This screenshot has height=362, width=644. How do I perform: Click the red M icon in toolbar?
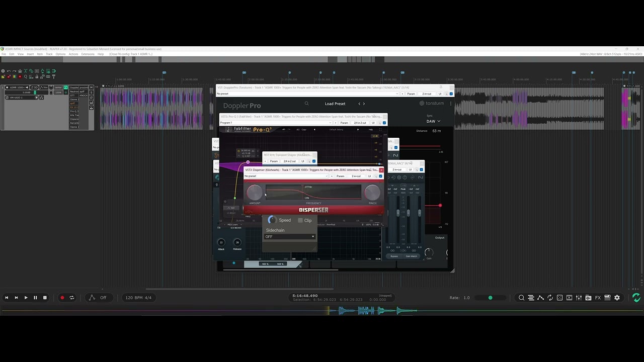click(x=20, y=76)
